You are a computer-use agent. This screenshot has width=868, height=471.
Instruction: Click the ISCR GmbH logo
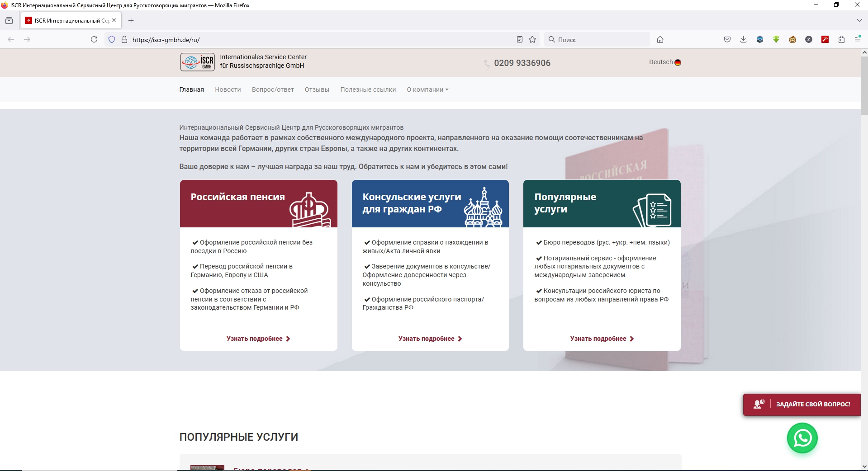pos(197,62)
